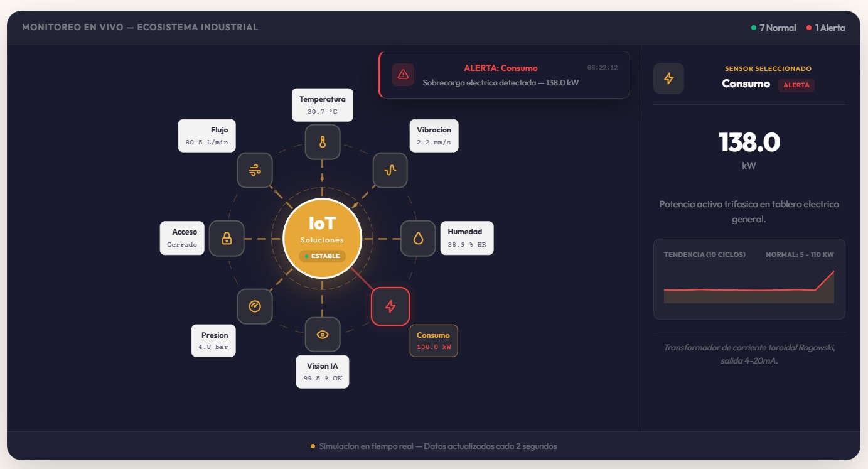
Task: Click the lightning icon in selected sensor panel
Action: point(668,78)
